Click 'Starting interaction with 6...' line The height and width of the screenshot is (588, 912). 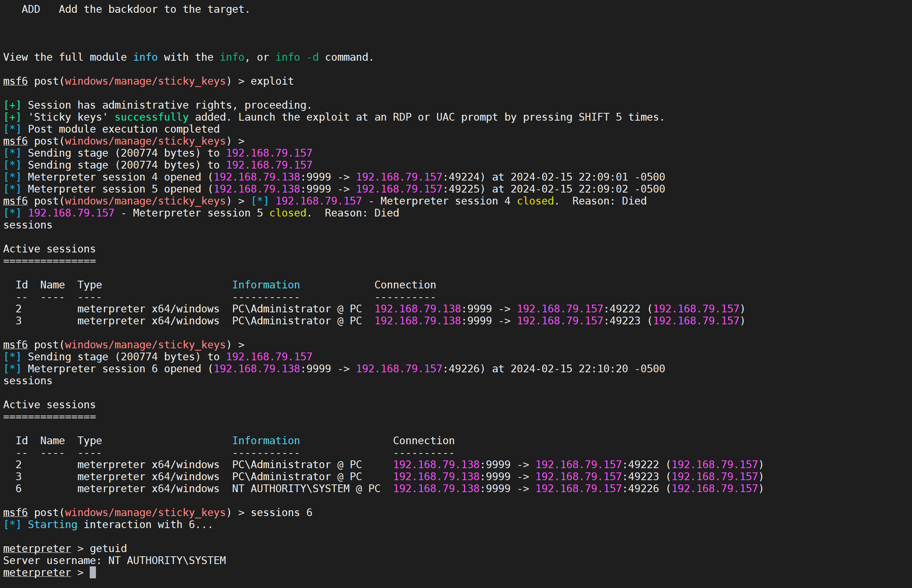click(x=120, y=525)
